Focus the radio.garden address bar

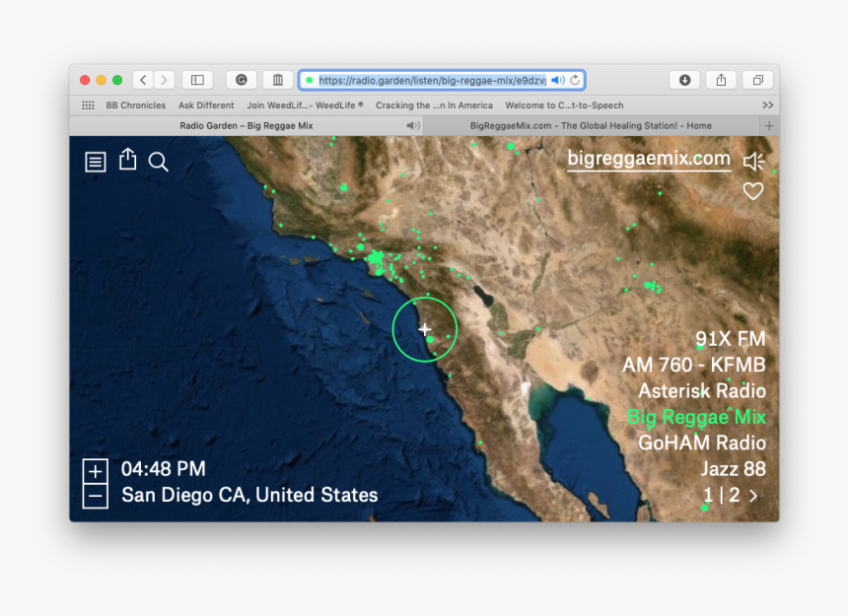coord(432,81)
